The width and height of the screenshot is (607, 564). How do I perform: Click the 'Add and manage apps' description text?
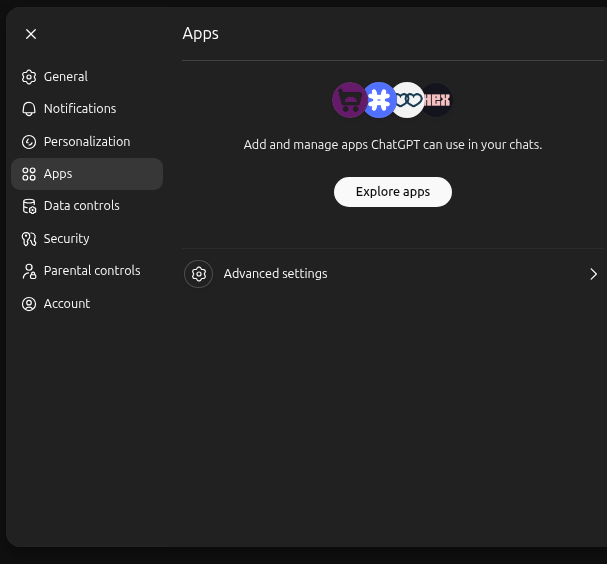393,145
